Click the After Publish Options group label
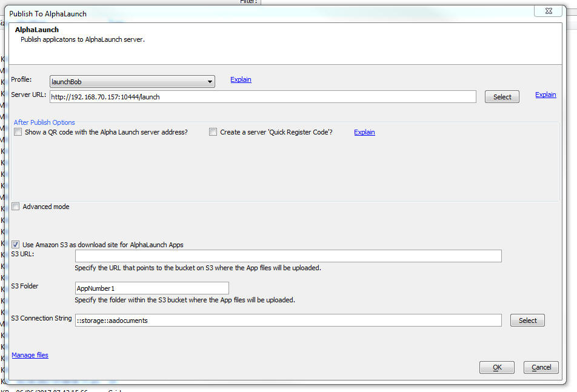This screenshot has width=577, height=392. pos(44,122)
